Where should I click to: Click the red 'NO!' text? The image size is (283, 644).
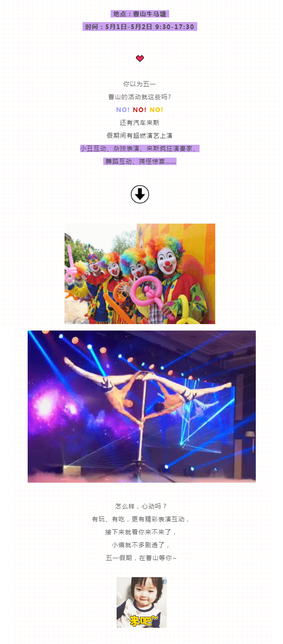pyautogui.click(x=140, y=110)
